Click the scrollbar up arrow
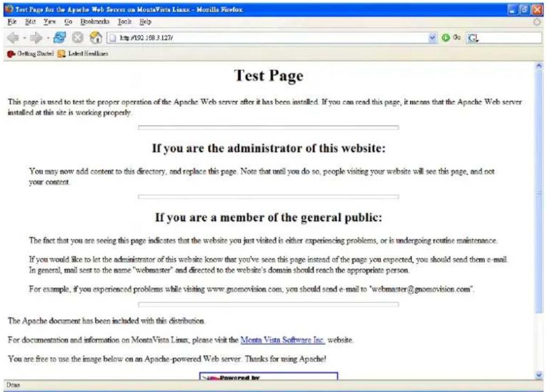546x392 pixels. (539, 65)
